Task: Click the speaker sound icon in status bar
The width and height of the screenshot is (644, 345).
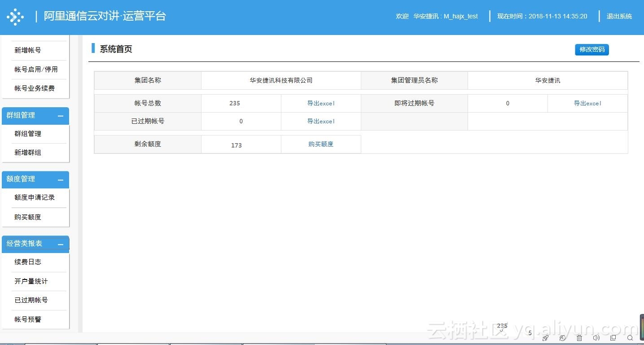Action: pyautogui.click(x=596, y=338)
